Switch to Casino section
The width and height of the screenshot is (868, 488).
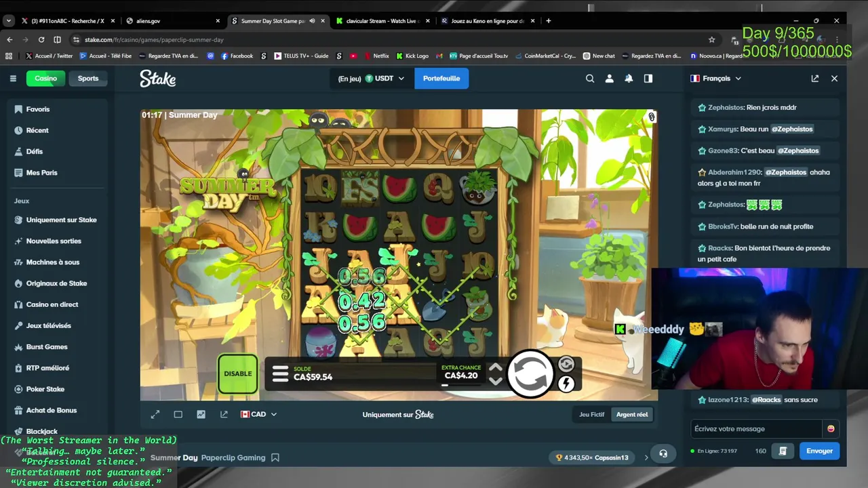click(46, 79)
